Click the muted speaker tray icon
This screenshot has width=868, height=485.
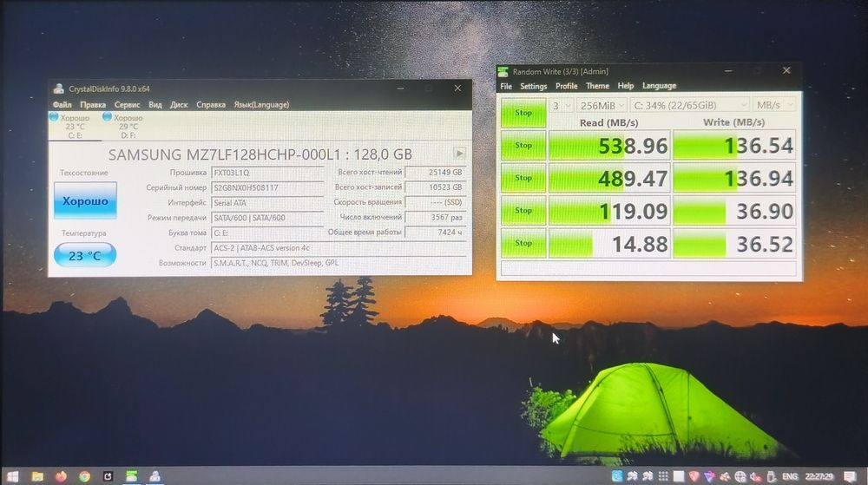tap(756, 476)
